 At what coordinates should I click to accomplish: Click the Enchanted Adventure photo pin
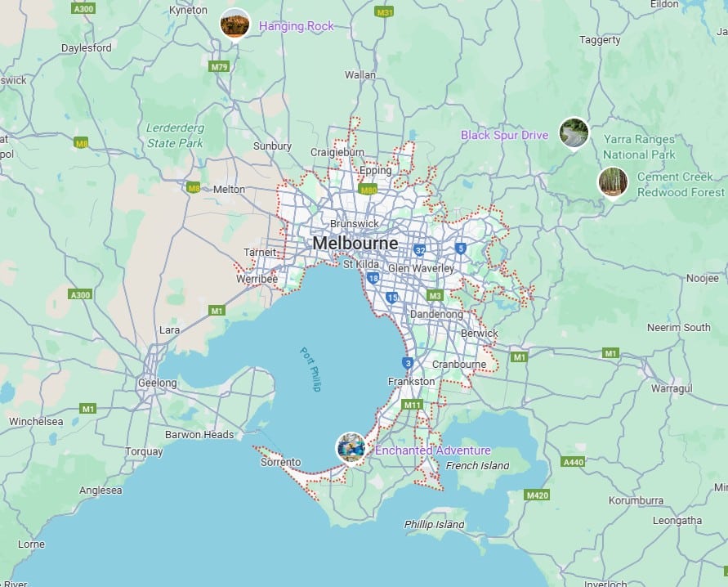(351, 447)
